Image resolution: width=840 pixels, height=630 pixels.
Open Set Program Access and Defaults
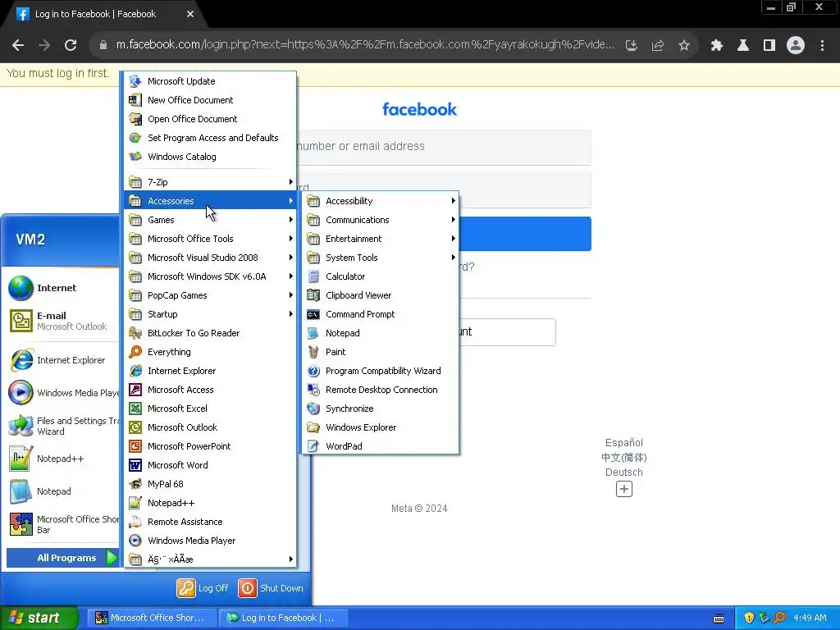tap(210, 138)
